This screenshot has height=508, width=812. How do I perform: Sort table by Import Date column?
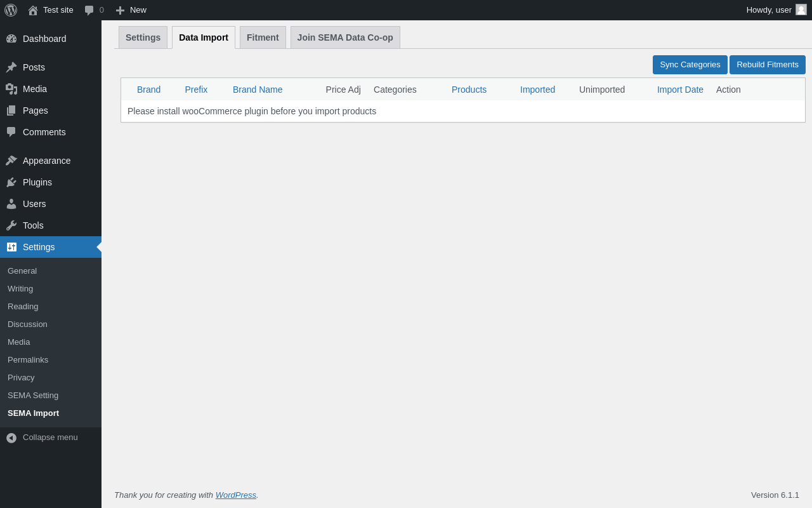(x=680, y=90)
